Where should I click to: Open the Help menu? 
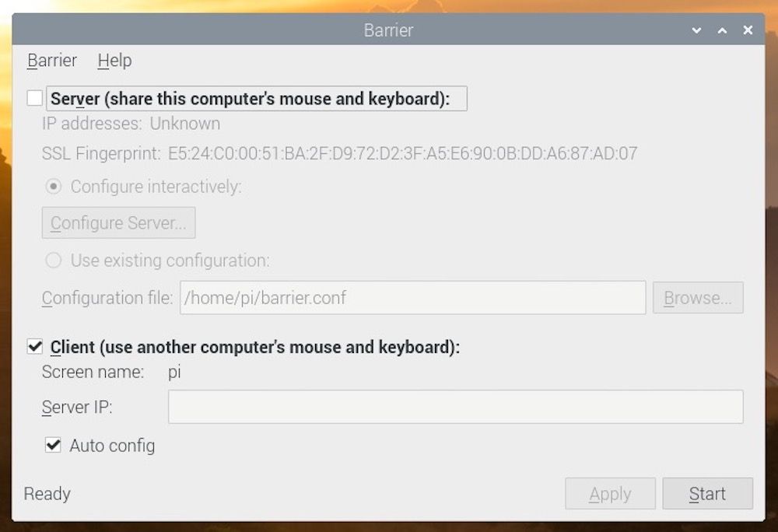(114, 60)
